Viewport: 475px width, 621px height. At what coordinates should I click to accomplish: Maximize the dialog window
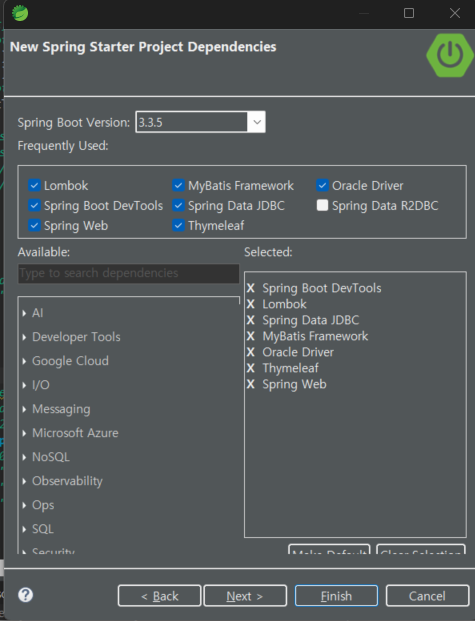(x=409, y=13)
